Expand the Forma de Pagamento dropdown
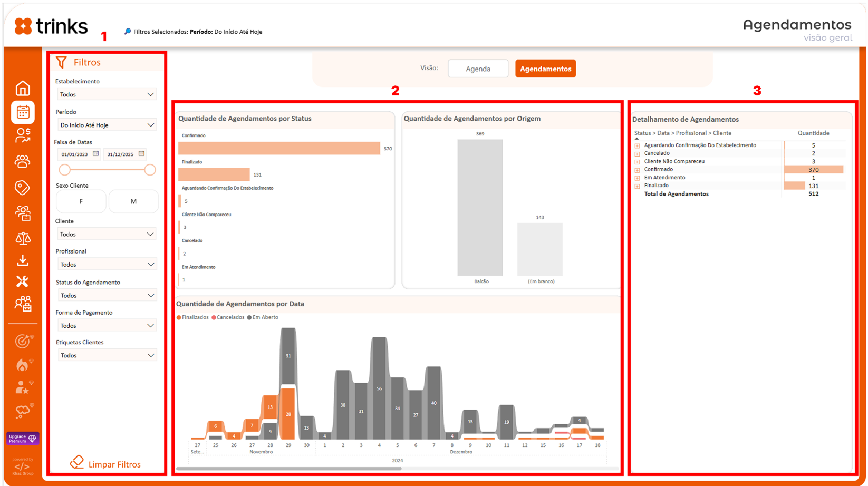868x486 pixels. pyautogui.click(x=107, y=326)
